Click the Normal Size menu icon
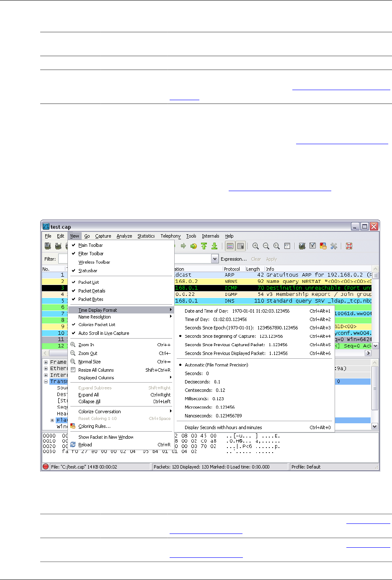The height and width of the screenshot is (580, 392). tap(73, 361)
